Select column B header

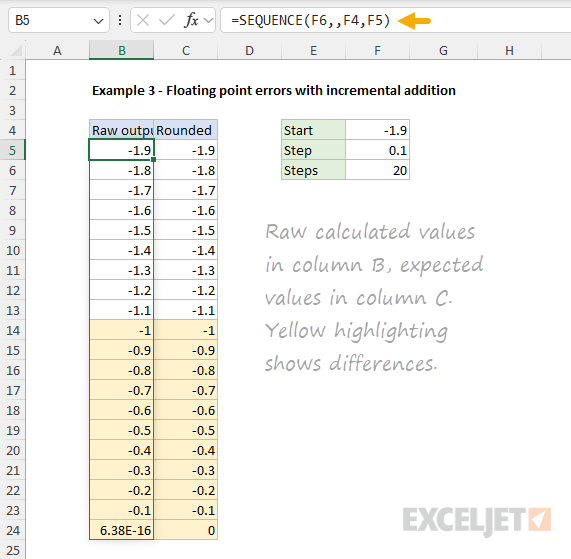point(122,51)
